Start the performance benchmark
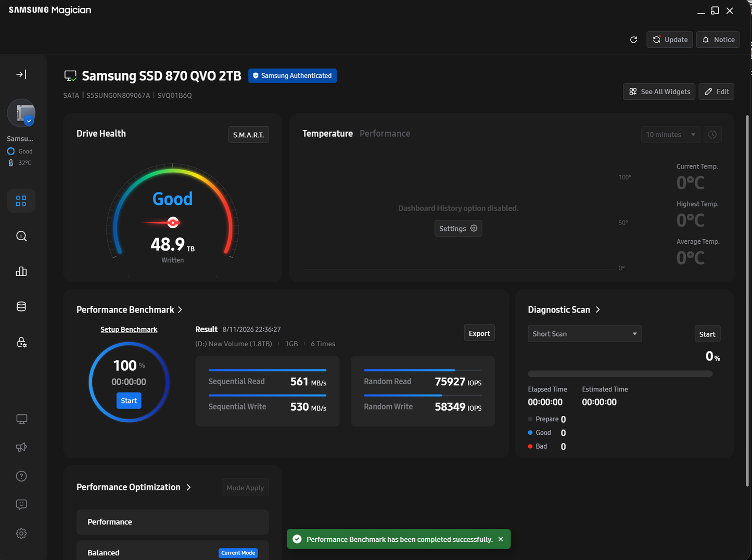The width and height of the screenshot is (752, 560). point(129,400)
